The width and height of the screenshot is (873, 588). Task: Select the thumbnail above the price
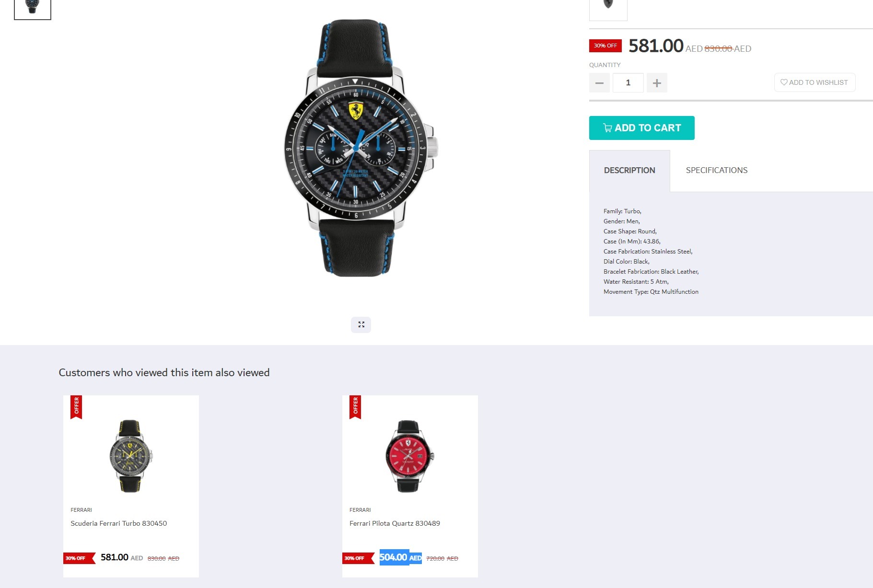[x=608, y=10]
